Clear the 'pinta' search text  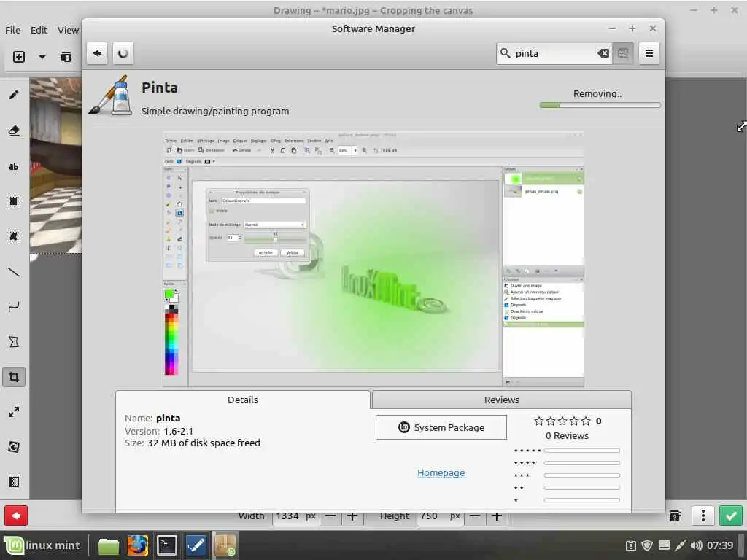click(603, 53)
